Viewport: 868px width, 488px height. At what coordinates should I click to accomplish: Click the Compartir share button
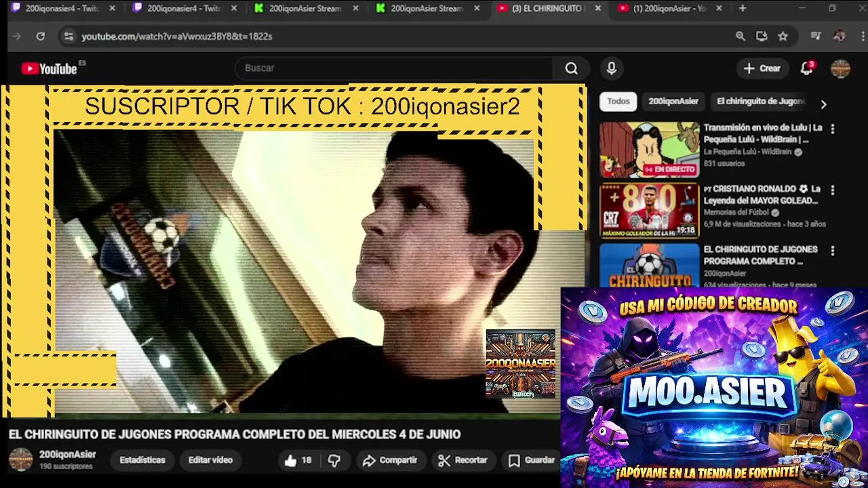390,460
